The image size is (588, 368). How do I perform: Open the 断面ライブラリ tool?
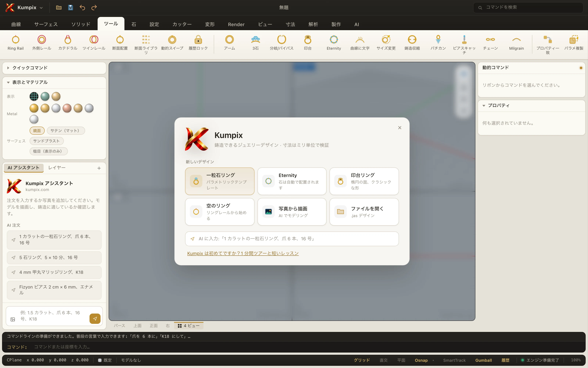(146, 44)
